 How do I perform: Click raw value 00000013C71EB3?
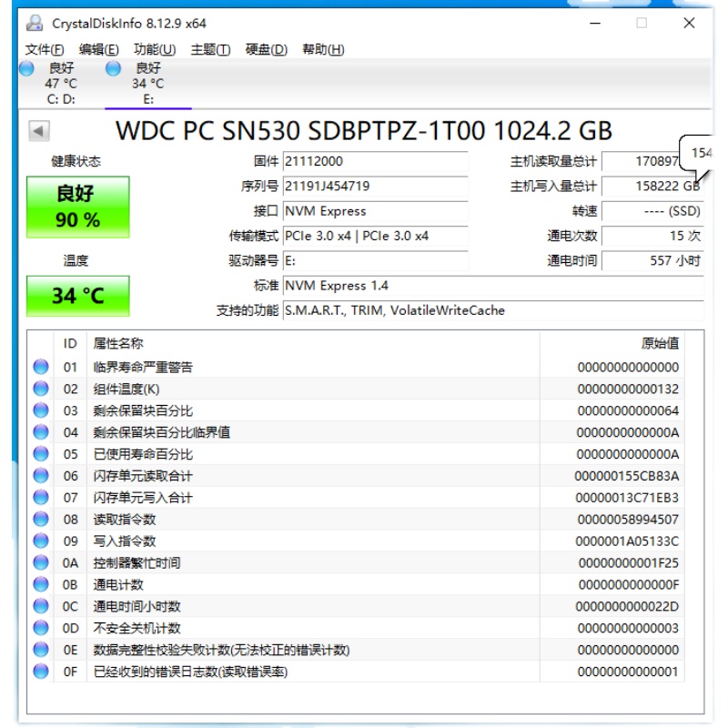[627, 498]
